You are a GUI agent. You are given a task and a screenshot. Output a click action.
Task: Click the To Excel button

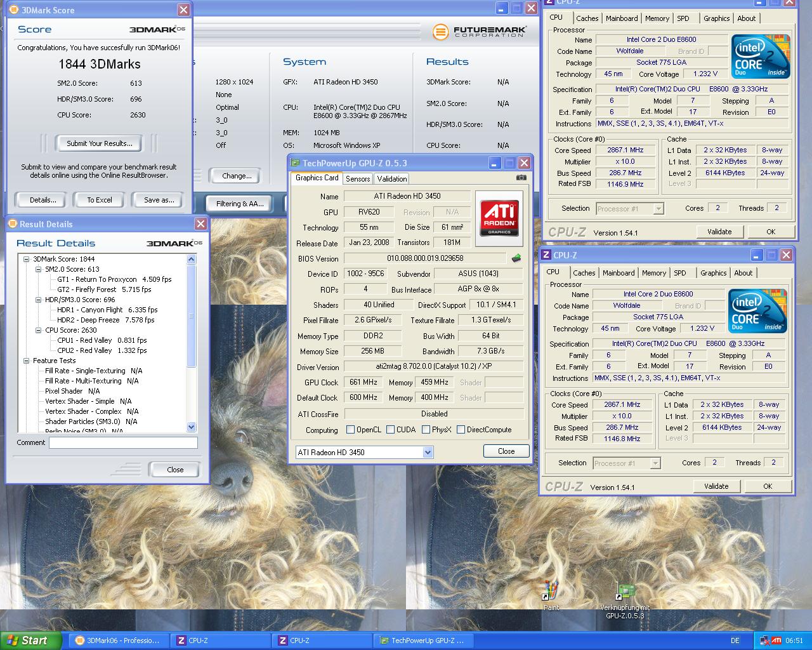point(100,200)
